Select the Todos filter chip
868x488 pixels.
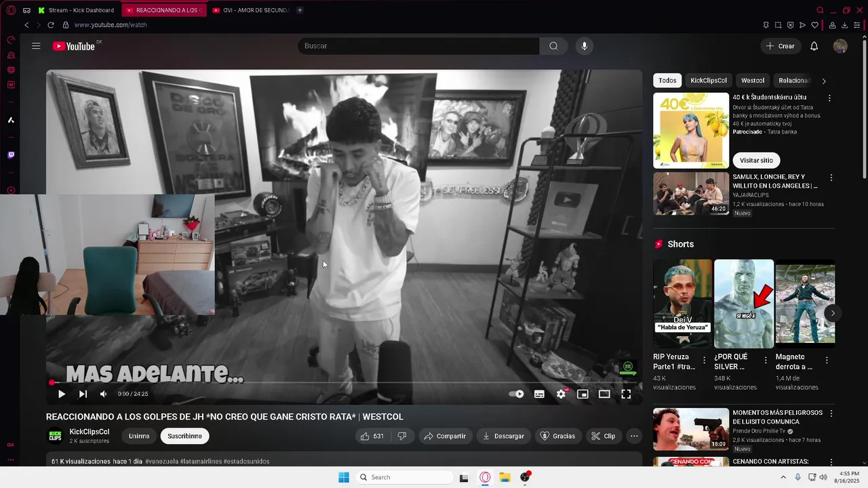[x=667, y=81]
